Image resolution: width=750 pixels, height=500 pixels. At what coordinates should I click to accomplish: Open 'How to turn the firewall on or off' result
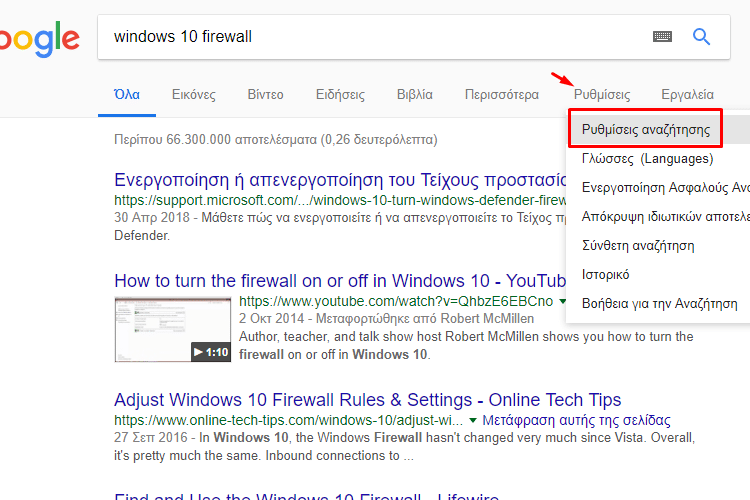tap(340, 280)
